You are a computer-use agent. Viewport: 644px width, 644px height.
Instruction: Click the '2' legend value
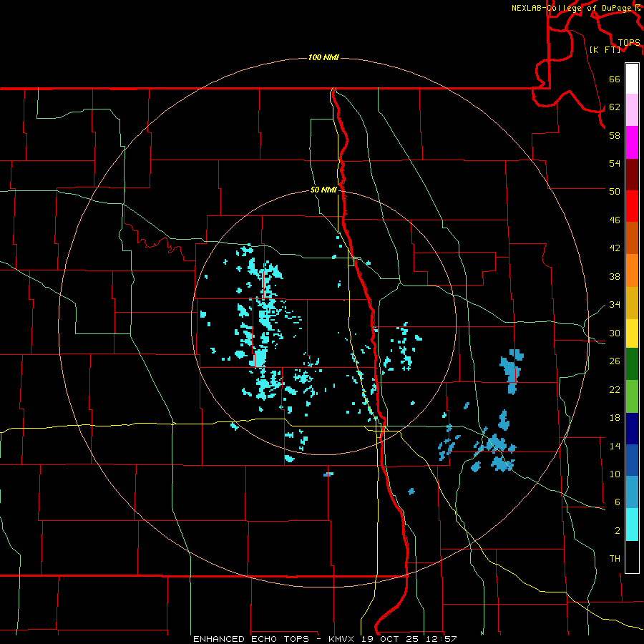point(618,531)
